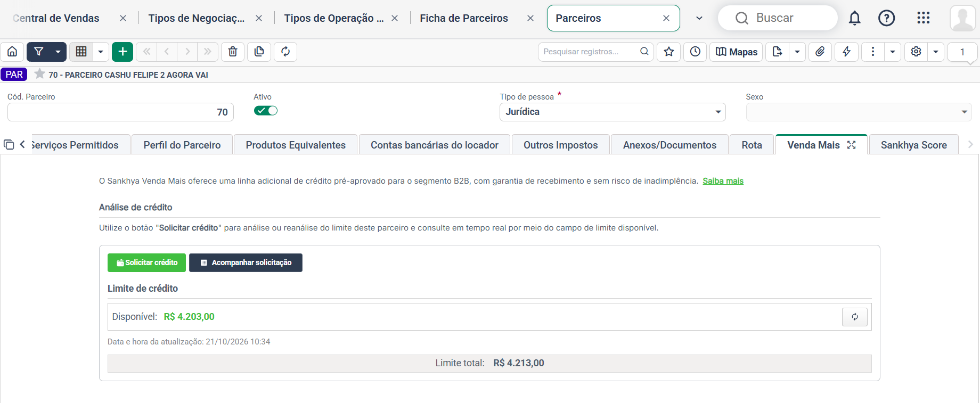Image resolution: width=980 pixels, height=403 pixels.
Task: Favorite partner 70 with gray star
Action: click(x=39, y=74)
